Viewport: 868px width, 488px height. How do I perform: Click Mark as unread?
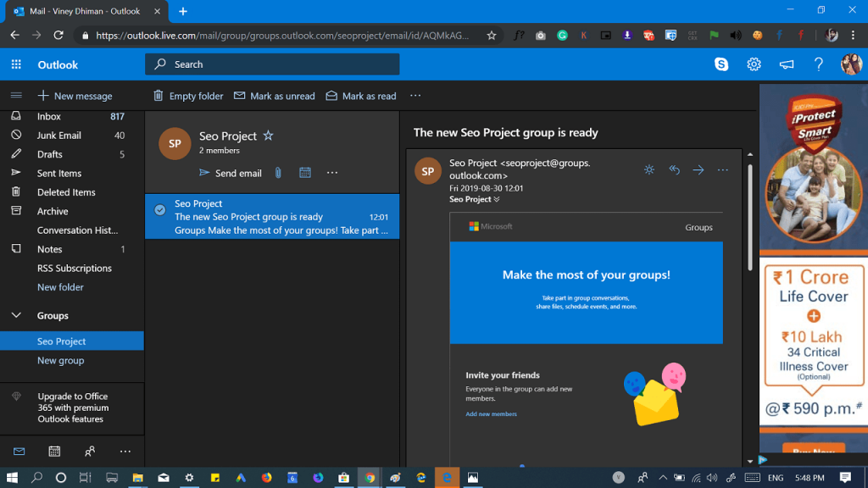[x=275, y=96]
